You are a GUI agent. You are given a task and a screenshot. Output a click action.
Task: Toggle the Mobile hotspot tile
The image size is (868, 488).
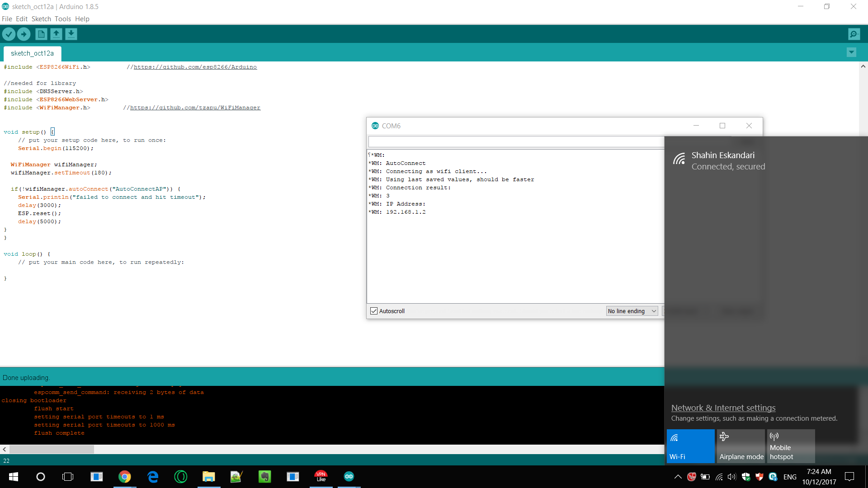[791, 446]
